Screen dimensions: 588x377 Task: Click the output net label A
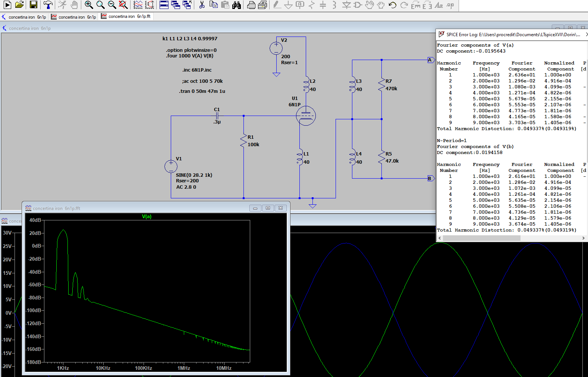431,60
